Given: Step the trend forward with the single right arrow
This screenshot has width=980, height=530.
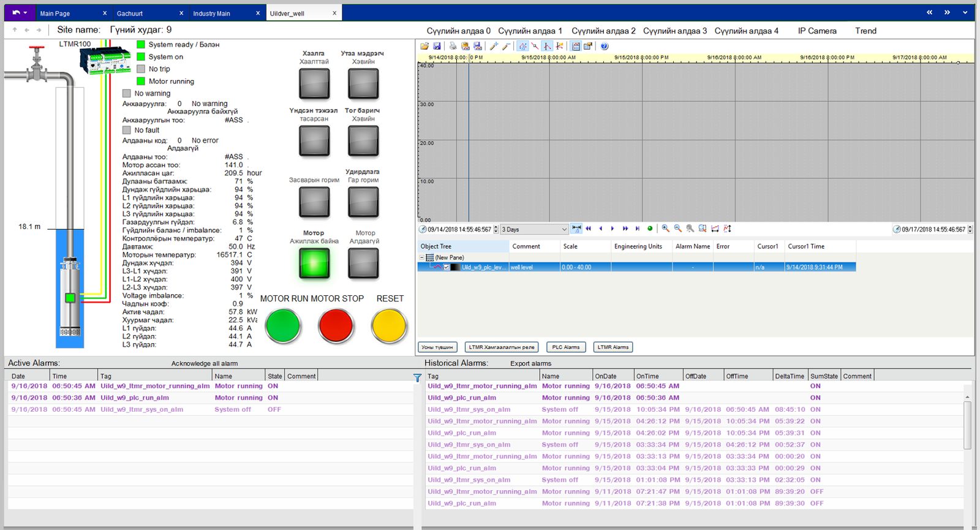Looking at the screenshot, I should tap(612, 229).
